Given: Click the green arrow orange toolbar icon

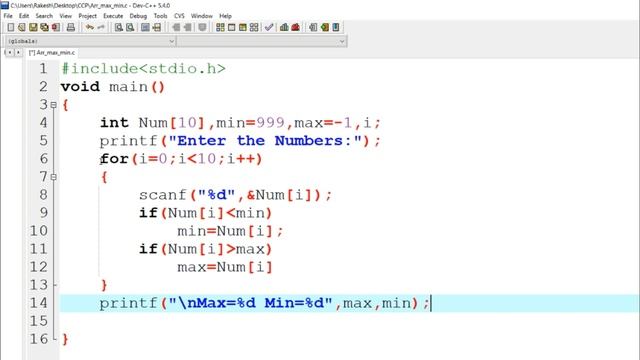Looking at the screenshot, I should 324,27.
